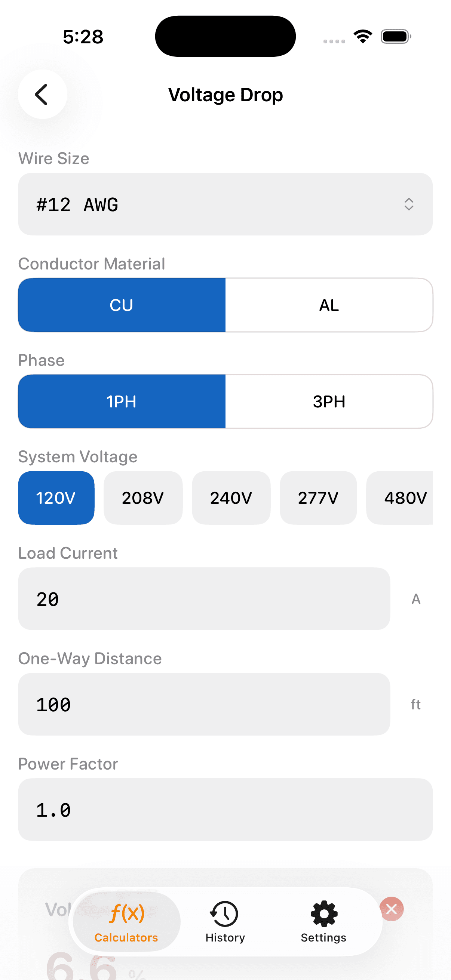Tap the f(x) Calculators icon
This screenshot has width=451, height=980.
pos(126,914)
